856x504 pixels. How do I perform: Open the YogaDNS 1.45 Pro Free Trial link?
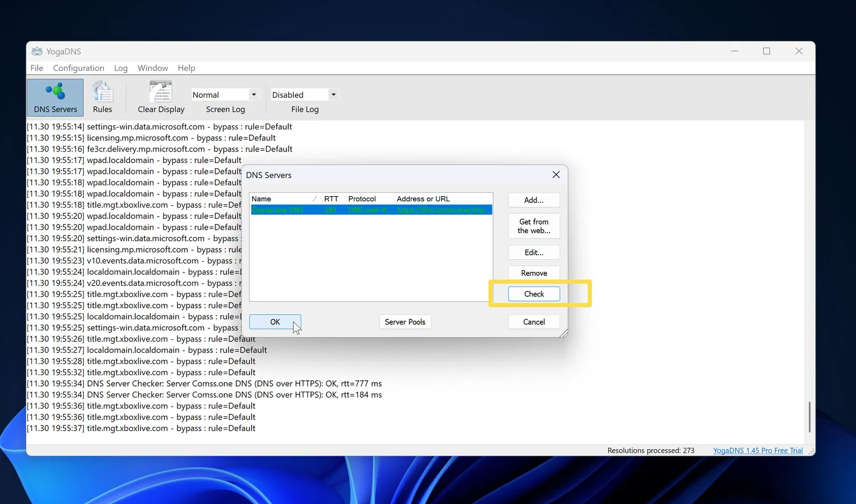click(x=758, y=450)
